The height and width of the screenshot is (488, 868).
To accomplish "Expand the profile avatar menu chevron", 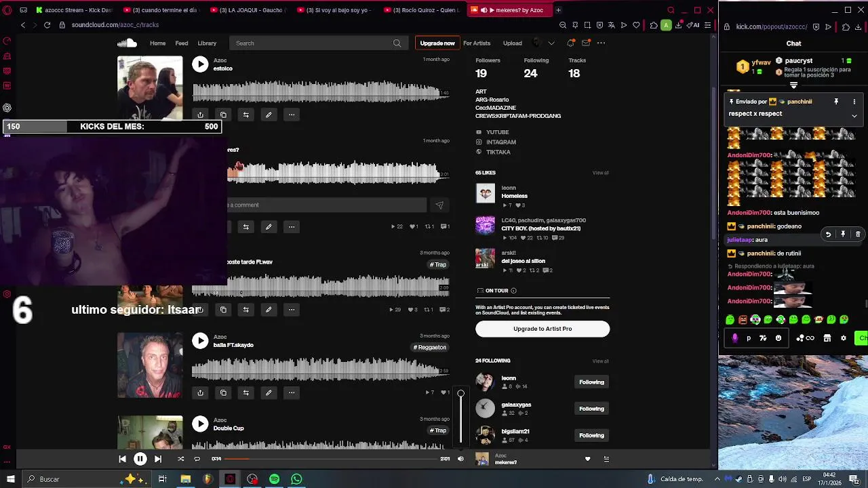I will pos(551,43).
